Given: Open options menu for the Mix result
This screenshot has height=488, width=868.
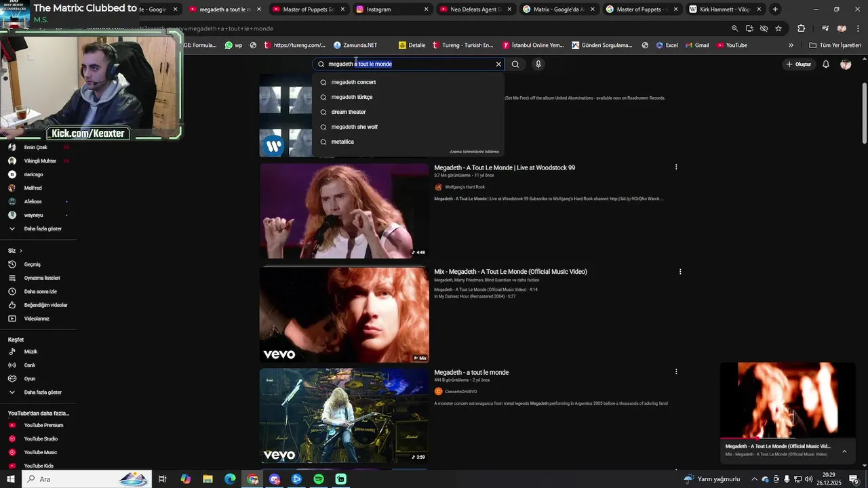Looking at the screenshot, I should (680, 272).
